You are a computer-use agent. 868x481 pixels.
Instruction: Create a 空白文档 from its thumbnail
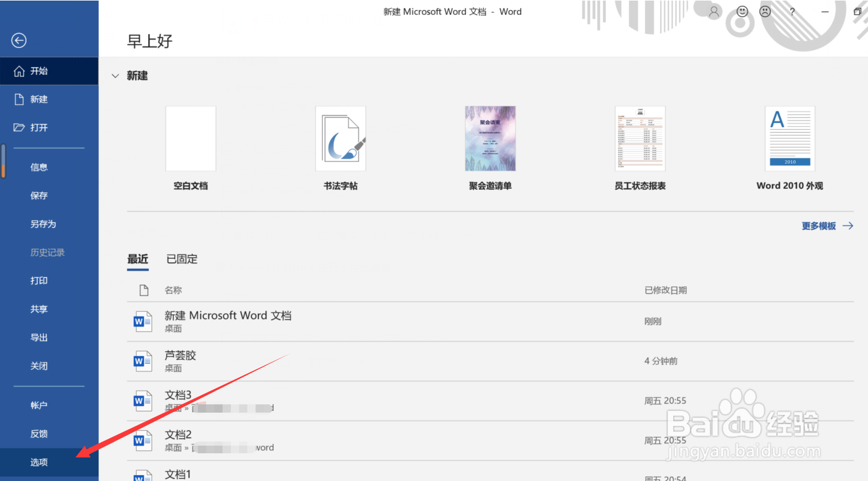tap(190, 139)
